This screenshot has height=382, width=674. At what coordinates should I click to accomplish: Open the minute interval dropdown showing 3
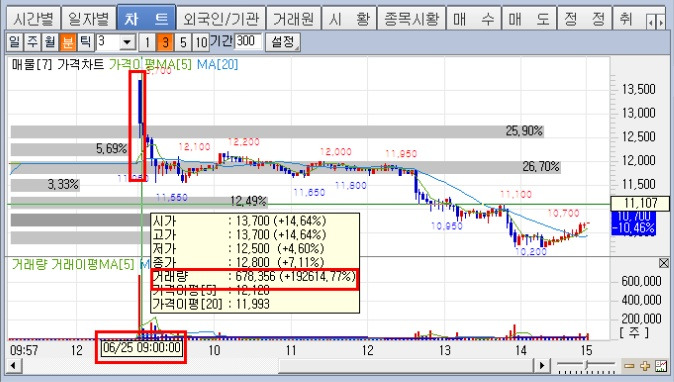tap(127, 42)
